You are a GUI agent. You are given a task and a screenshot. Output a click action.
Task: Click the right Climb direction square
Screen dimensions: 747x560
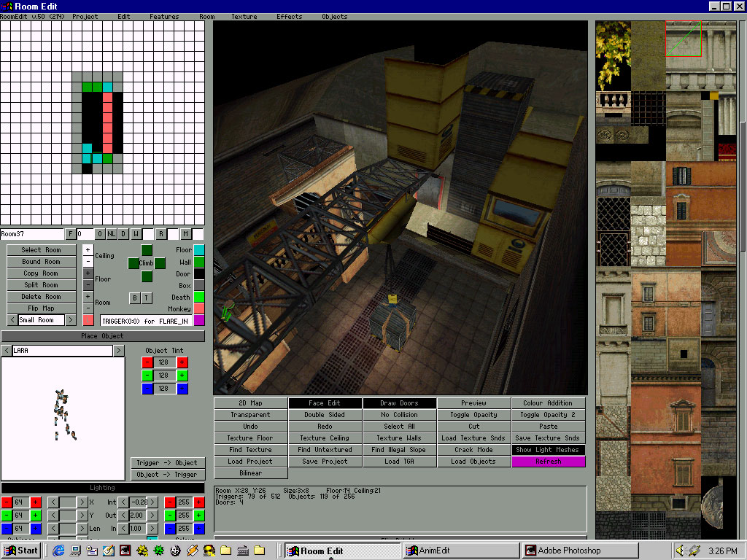160,263
